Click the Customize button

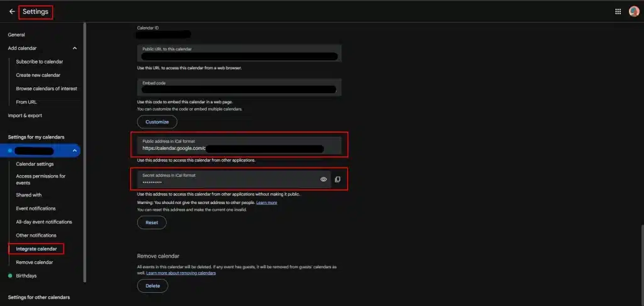point(157,122)
